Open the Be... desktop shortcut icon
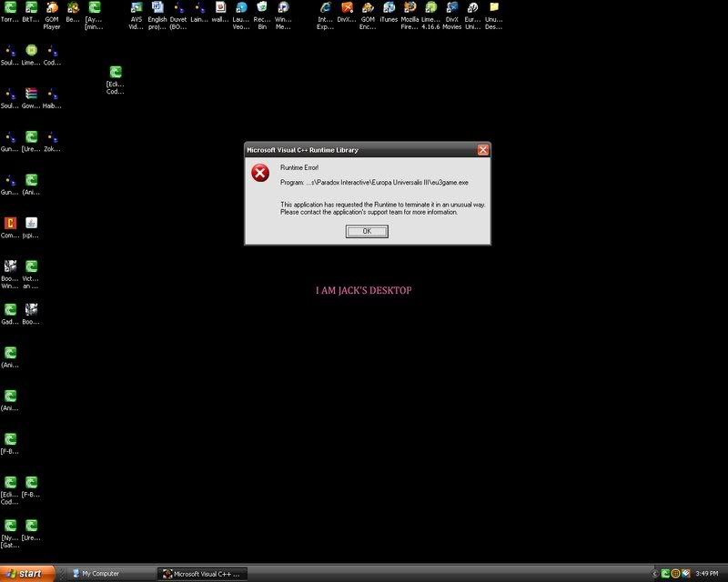 pos(73,12)
